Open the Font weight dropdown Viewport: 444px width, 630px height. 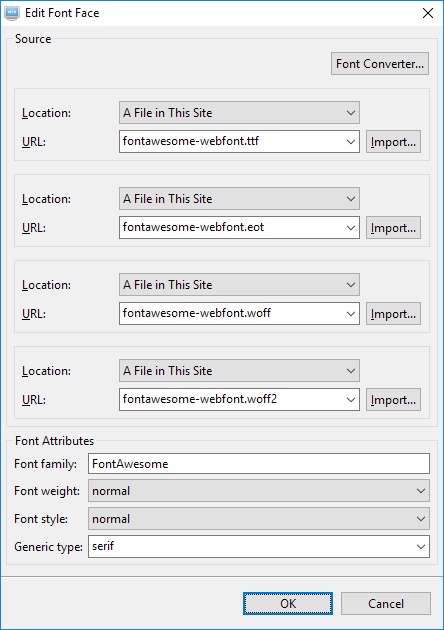tap(259, 491)
